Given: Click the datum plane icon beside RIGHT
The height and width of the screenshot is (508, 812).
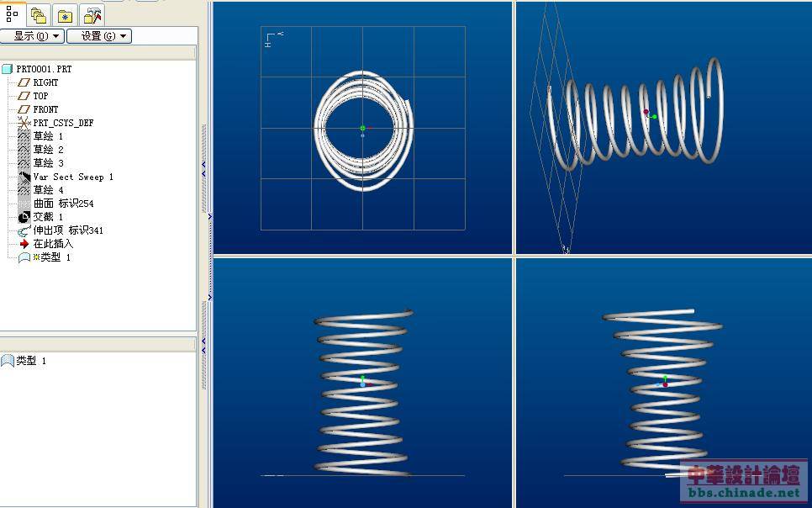Looking at the screenshot, I should 24,82.
